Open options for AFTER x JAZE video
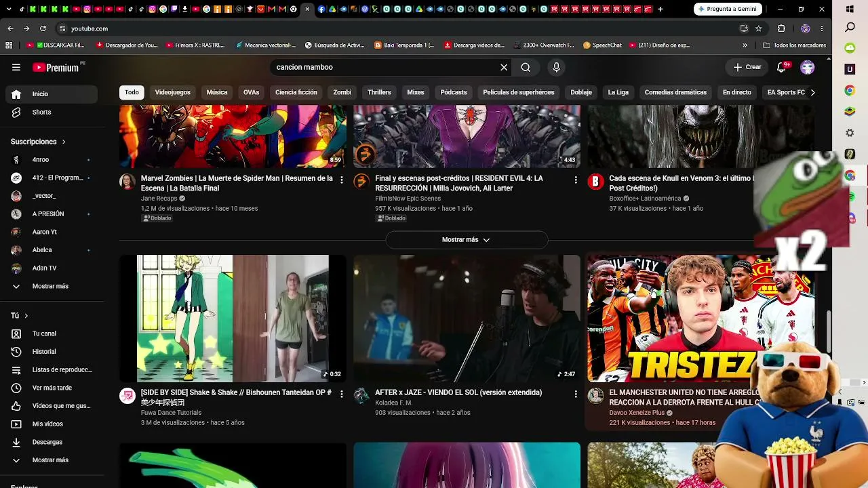The width and height of the screenshot is (868, 488). (576, 394)
